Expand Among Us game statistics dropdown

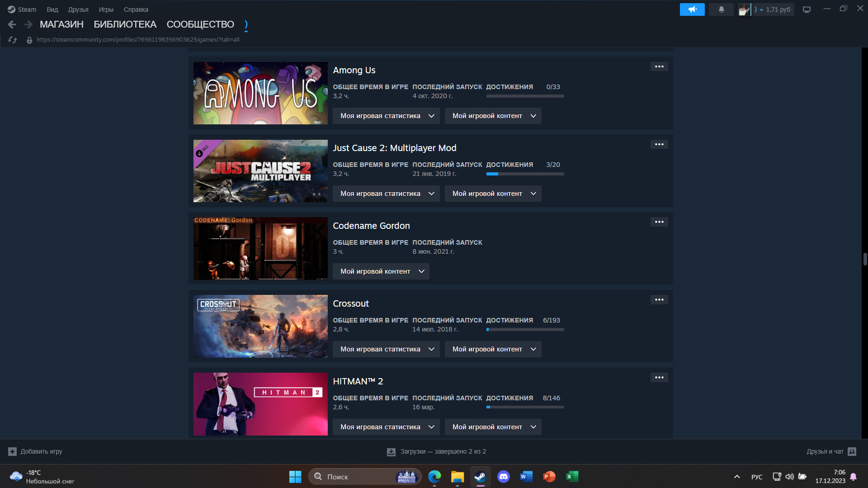click(x=386, y=116)
